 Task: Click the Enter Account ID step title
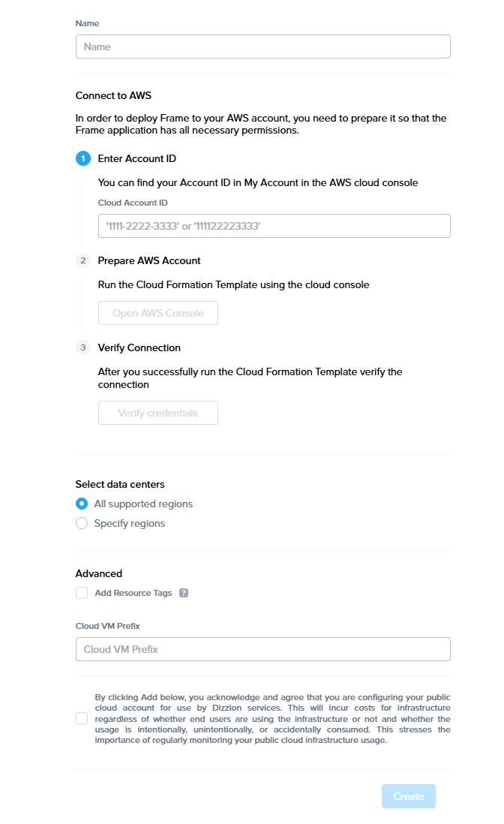point(136,158)
